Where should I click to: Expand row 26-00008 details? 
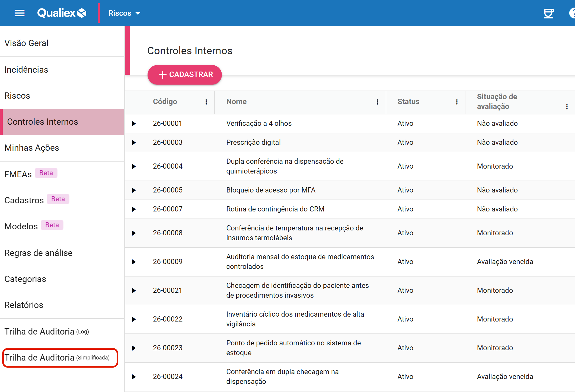134,233
